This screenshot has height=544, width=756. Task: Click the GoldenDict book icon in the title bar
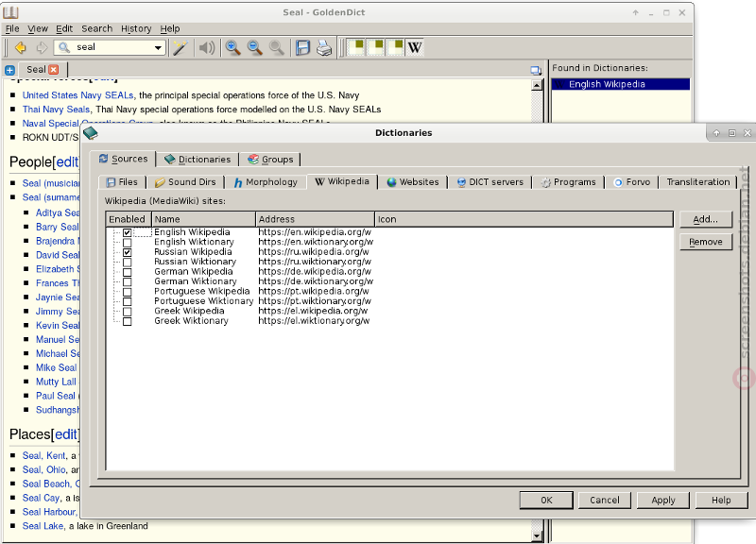[x=10, y=12]
